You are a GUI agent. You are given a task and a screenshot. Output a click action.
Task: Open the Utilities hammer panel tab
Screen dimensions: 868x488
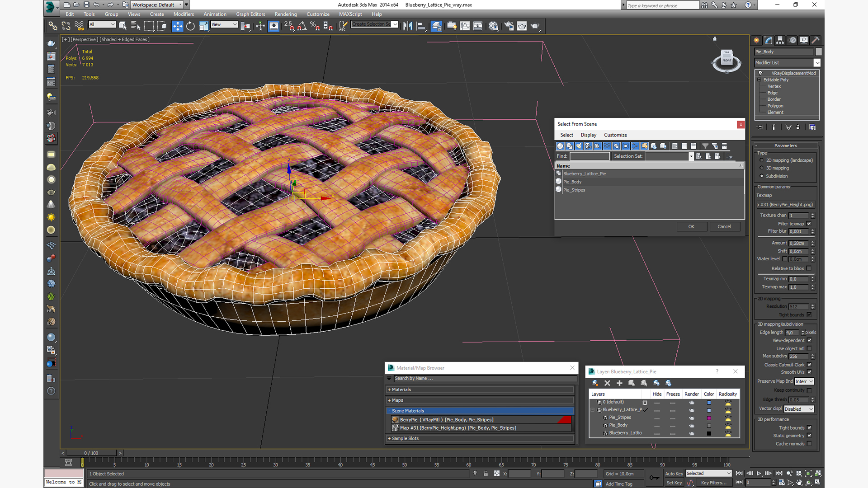[816, 40]
